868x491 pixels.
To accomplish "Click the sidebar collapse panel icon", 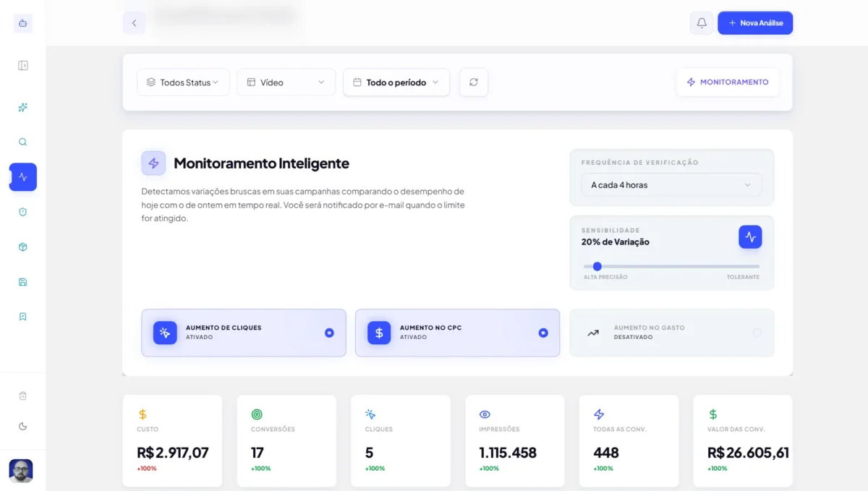I will [x=23, y=66].
